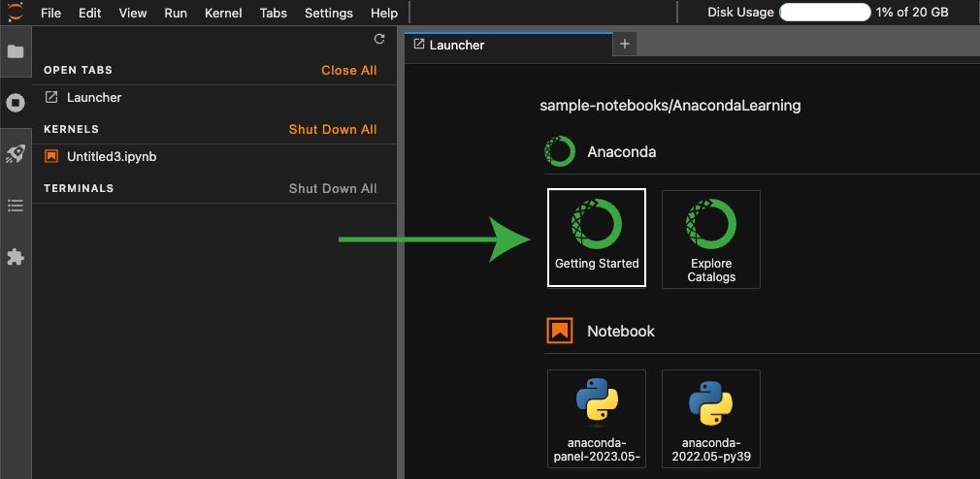The image size is (980, 479).
Task: Show the Table of Contents list icon
Action: pyautogui.click(x=15, y=206)
